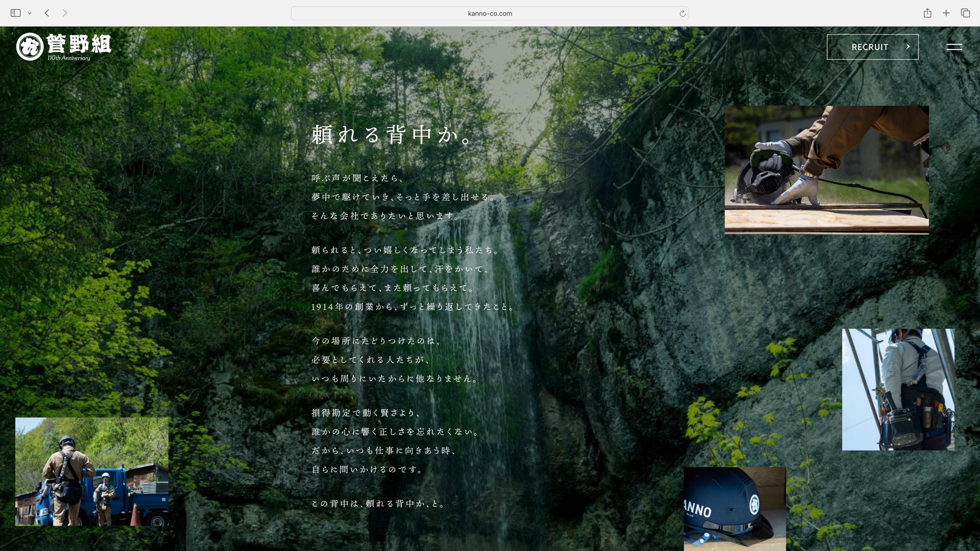Go back to the previous page
Viewport: 980px width, 551px height.
[x=47, y=13]
